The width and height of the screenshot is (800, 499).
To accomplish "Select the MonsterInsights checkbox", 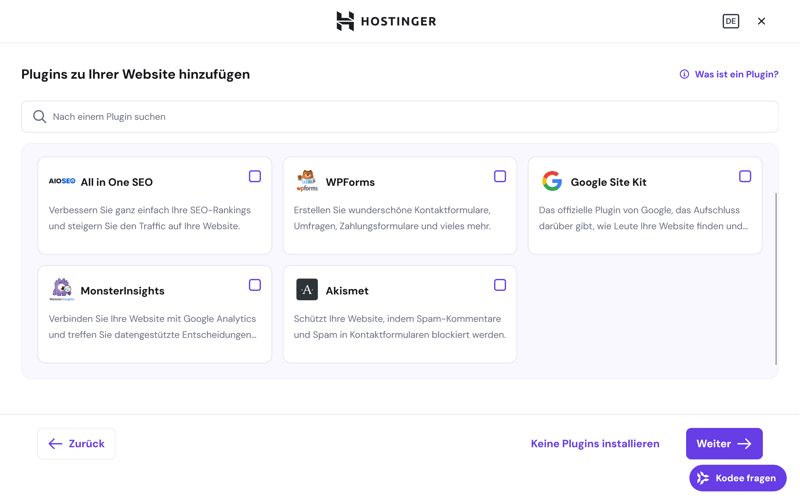I will [x=255, y=285].
